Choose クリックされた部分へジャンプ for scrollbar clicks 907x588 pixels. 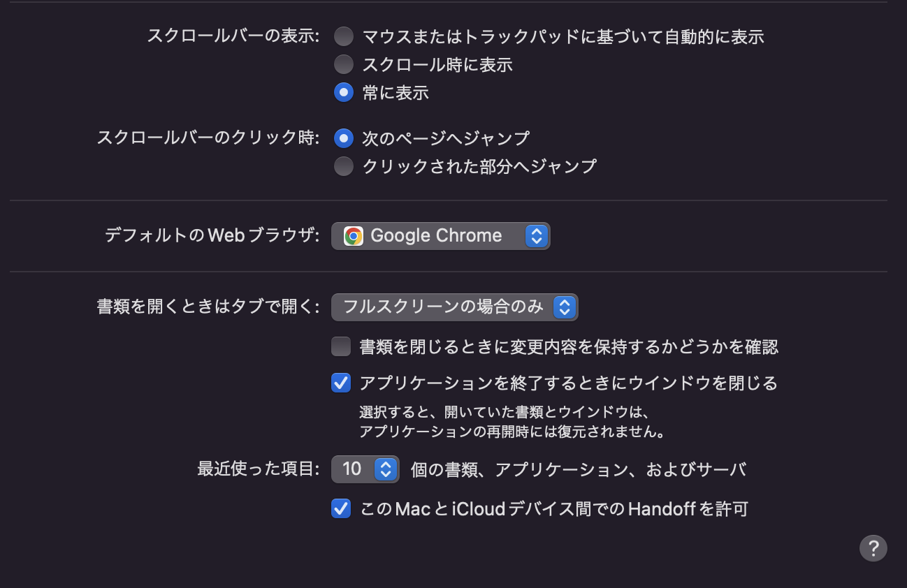click(343, 166)
